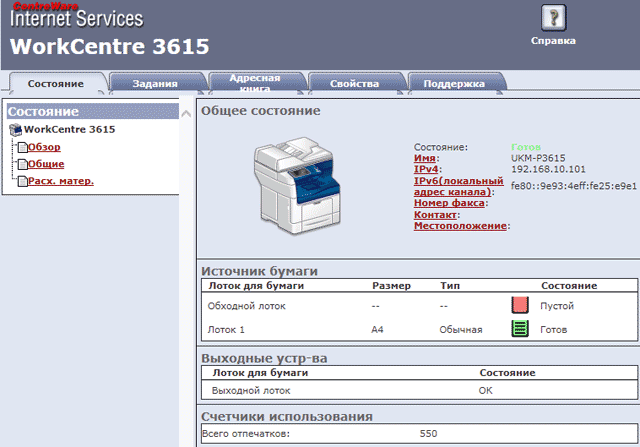Viewport: 640px width, 447px height.
Task: Click the 192.168.10.101 IP address
Action: click(x=548, y=169)
